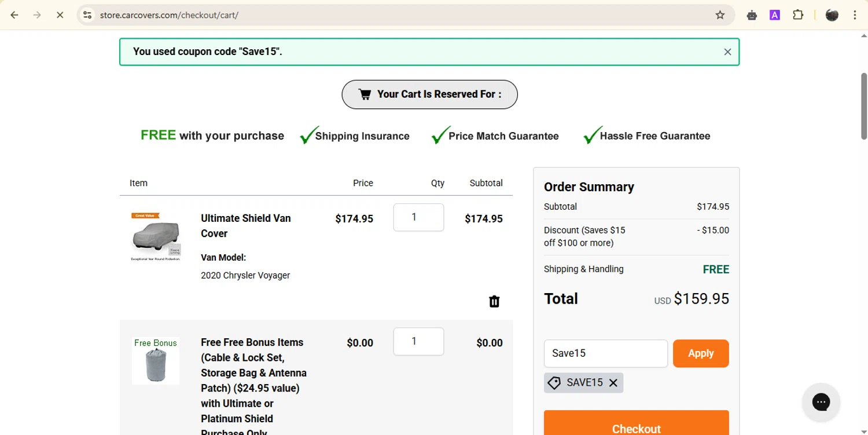Go back using the browser back arrow
Screen dimensions: 868x435
14,15
